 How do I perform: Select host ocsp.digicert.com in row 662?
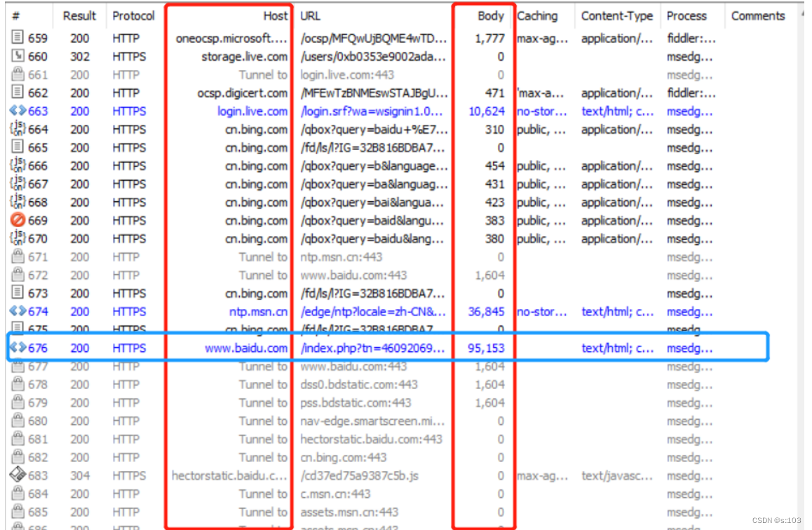point(242,93)
